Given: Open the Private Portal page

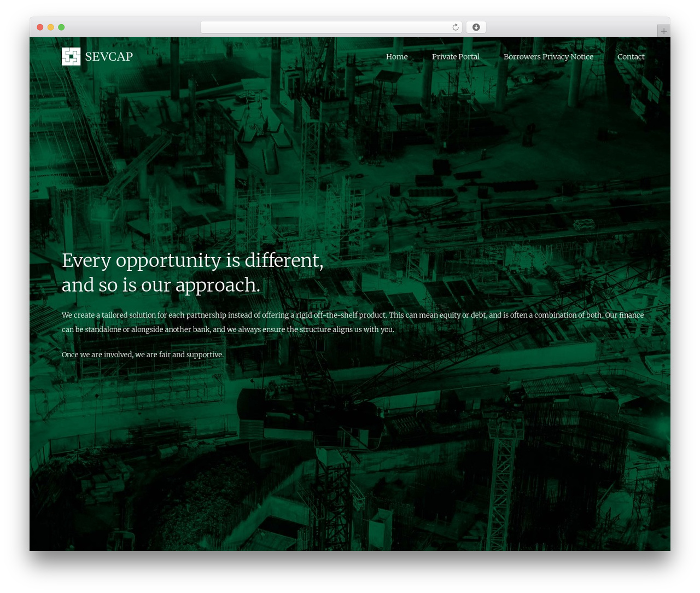Looking at the screenshot, I should point(456,57).
